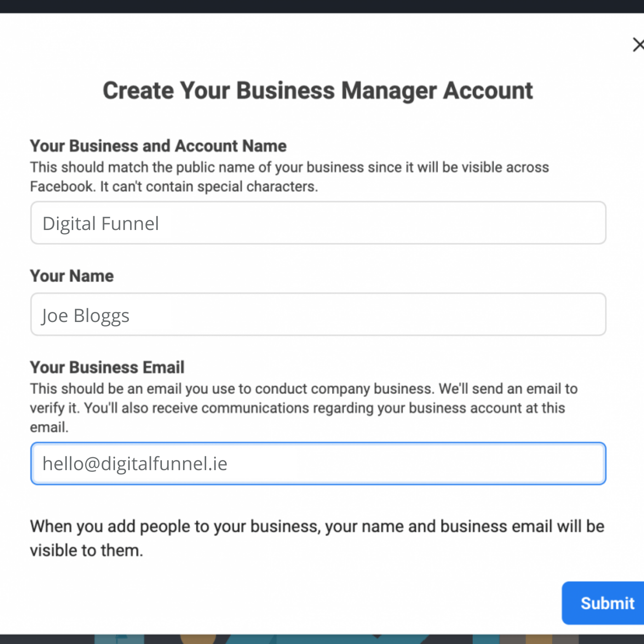This screenshot has width=644, height=644.
Task: Select the Joe Bloggs name input field
Action: [x=318, y=315]
